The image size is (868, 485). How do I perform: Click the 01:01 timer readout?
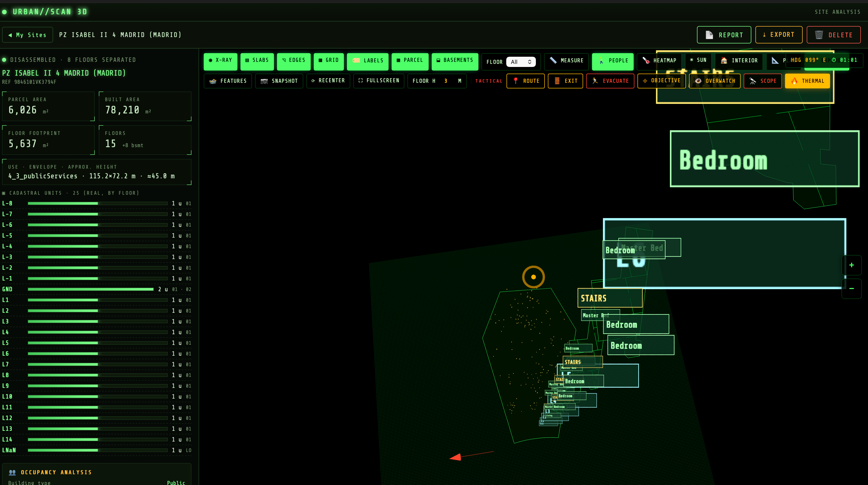[x=845, y=60]
